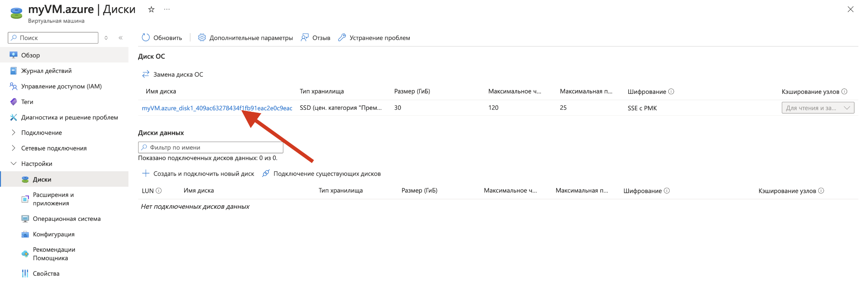This screenshot has height=282, width=868.
Task: Open the Кэширование узлов dropdown
Action: tap(817, 108)
